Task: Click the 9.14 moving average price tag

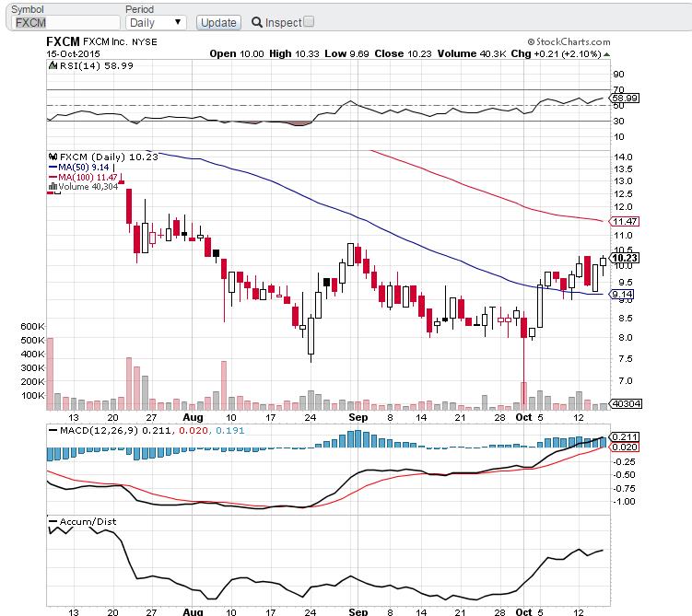Action: point(622,294)
